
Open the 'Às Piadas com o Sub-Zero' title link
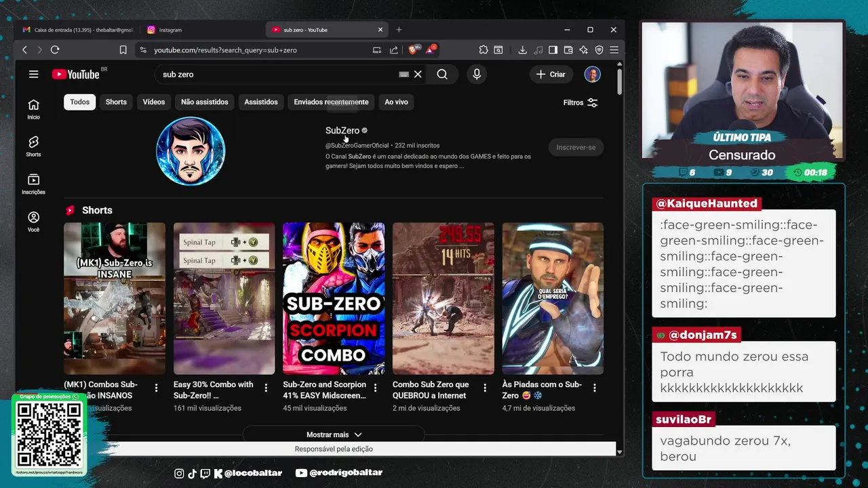point(542,390)
